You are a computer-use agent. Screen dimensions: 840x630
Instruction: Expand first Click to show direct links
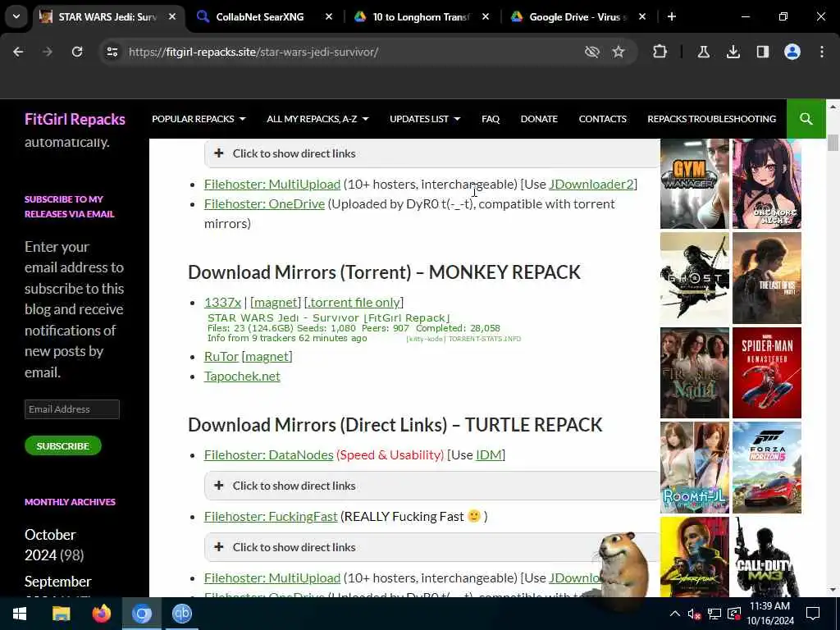pyautogui.click(x=431, y=153)
